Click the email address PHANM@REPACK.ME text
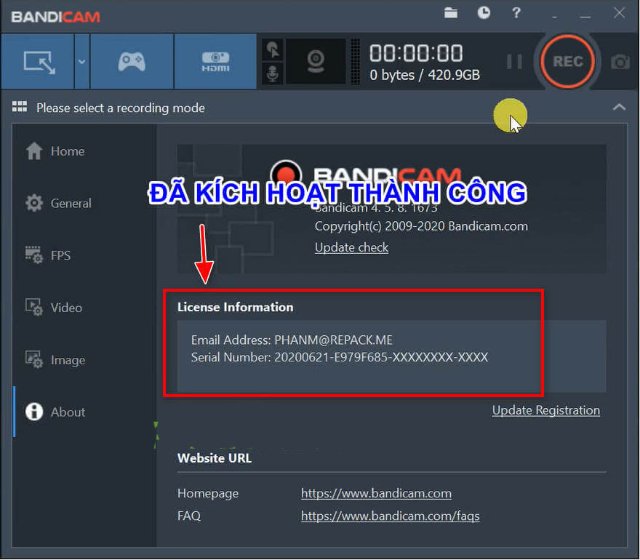The width and height of the screenshot is (640, 560). coord(333,340)
